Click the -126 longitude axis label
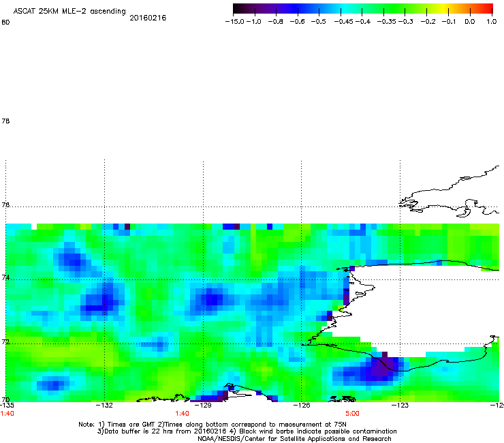This screenshot has width=504, height=443. click(302, 405)
